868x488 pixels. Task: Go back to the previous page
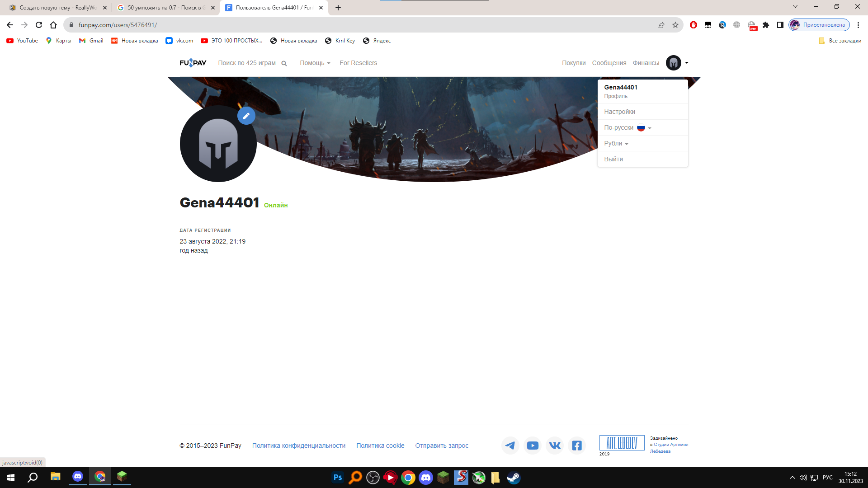point(10,25)
